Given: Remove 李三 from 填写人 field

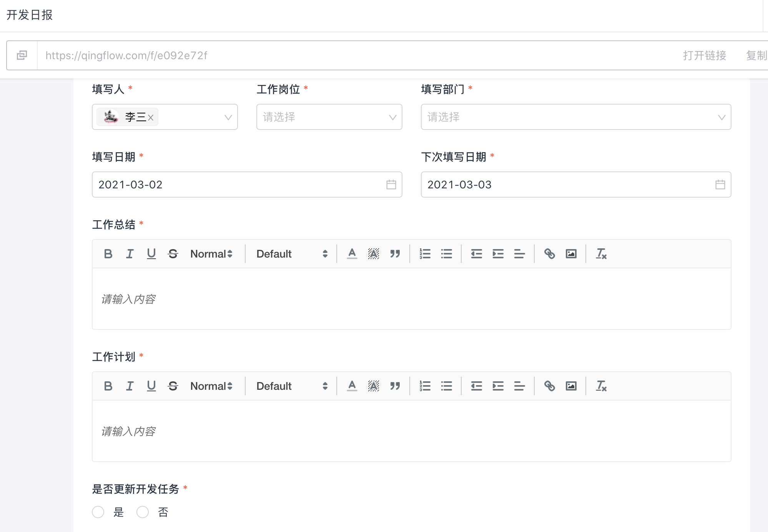Looking at the screenshot, I should [x=151, y=118].
